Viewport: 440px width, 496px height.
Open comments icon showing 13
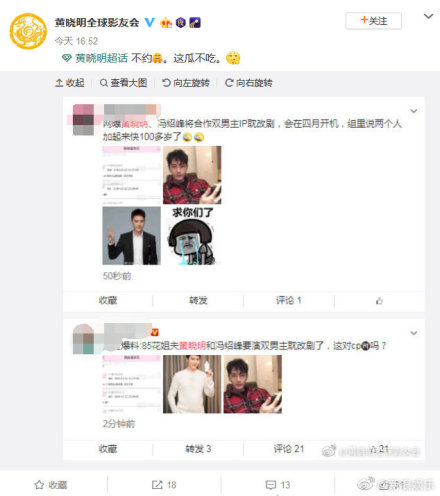(278, 485)
